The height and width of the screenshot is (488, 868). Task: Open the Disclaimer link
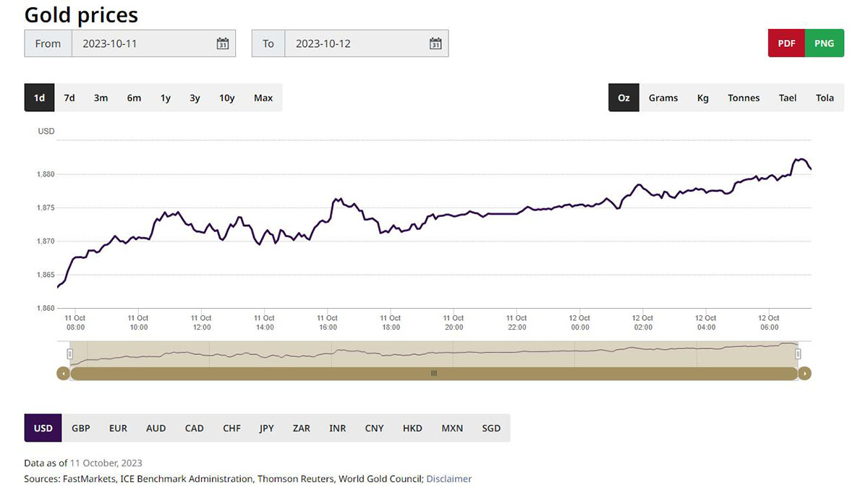click(448, 479)
